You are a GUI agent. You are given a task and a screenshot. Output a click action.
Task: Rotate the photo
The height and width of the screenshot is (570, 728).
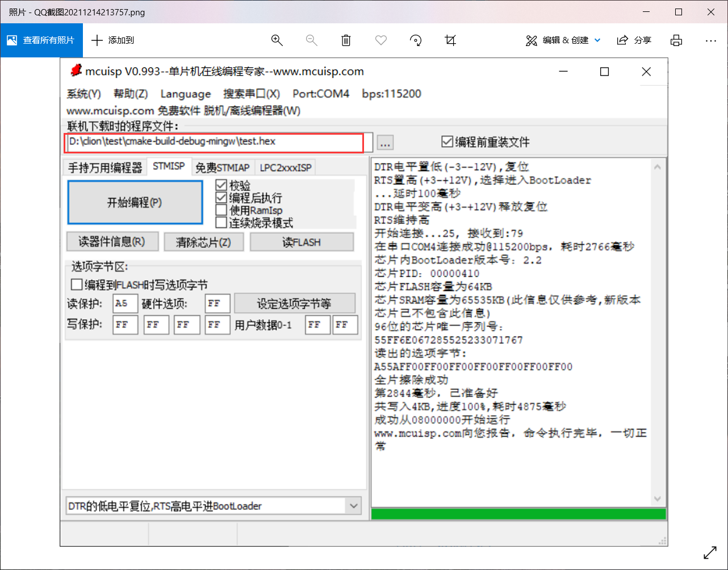click(416, 40)
